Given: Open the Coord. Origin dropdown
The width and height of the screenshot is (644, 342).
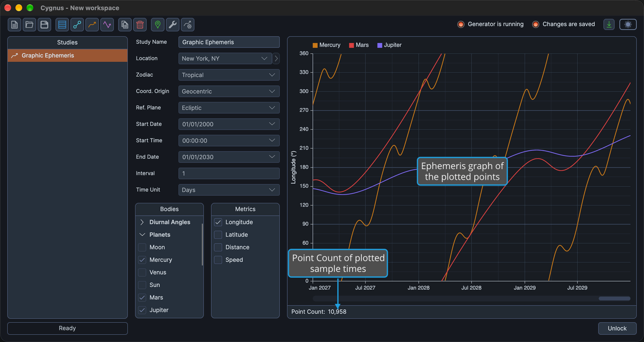Looking at the screenshot, I should (x=229, y=91).
